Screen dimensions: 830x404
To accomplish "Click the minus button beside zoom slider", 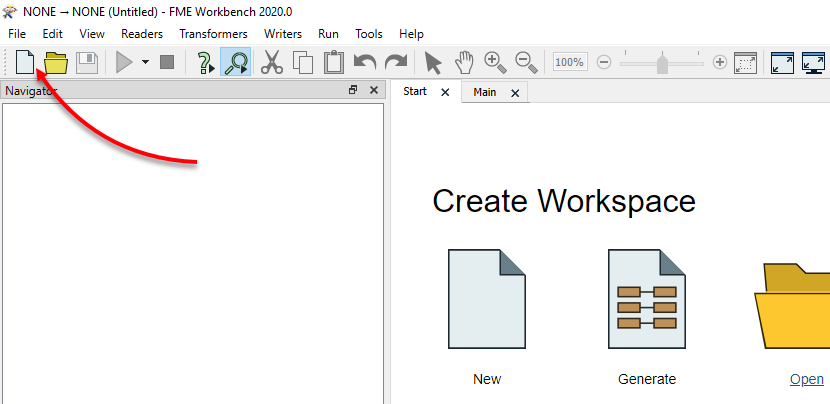I will pyautogui.click(x=603, y=62).
